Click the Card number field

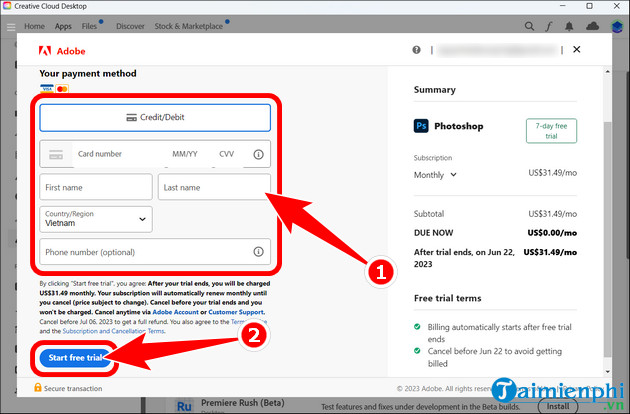click(x=119, y=154)
